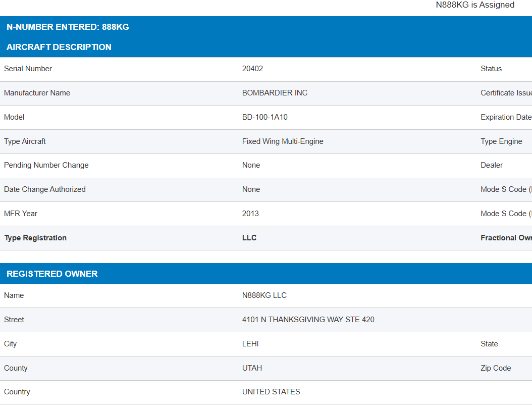Select the 'Model' label
This screenshot has height=409, width=532.
click(14, 117)
